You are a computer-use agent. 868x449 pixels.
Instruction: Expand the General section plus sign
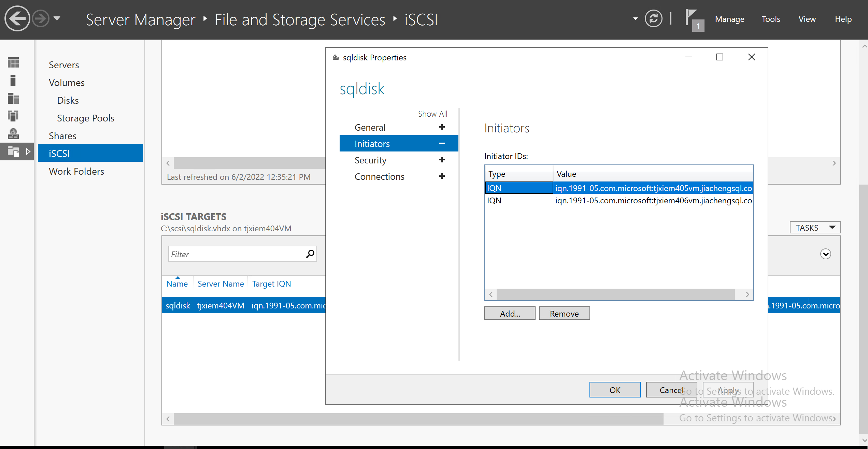click(442, 127)
